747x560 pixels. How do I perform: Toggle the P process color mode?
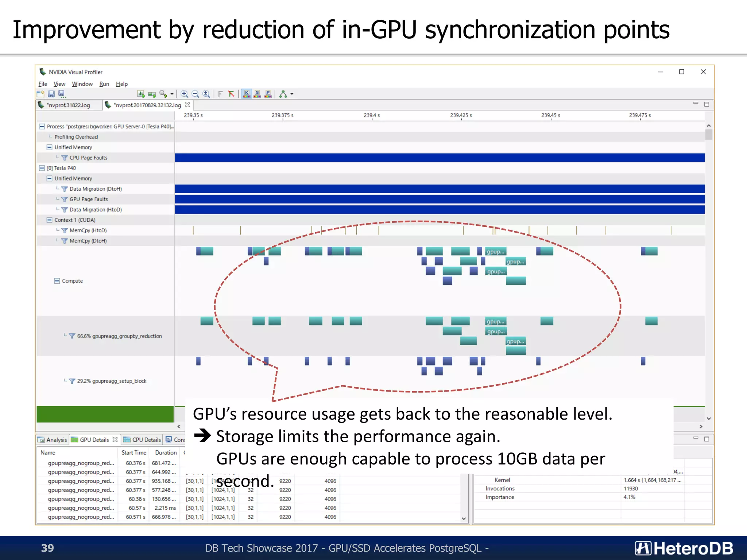(268, 94)
